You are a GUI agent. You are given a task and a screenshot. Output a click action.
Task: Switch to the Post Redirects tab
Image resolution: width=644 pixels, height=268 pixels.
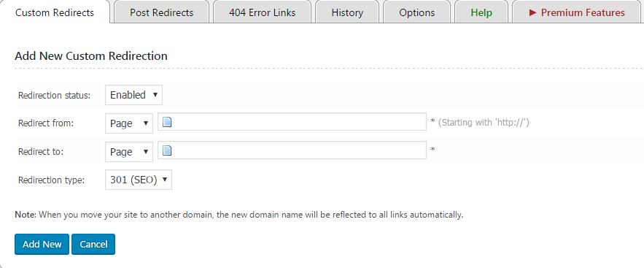click(x=161, y=12)
